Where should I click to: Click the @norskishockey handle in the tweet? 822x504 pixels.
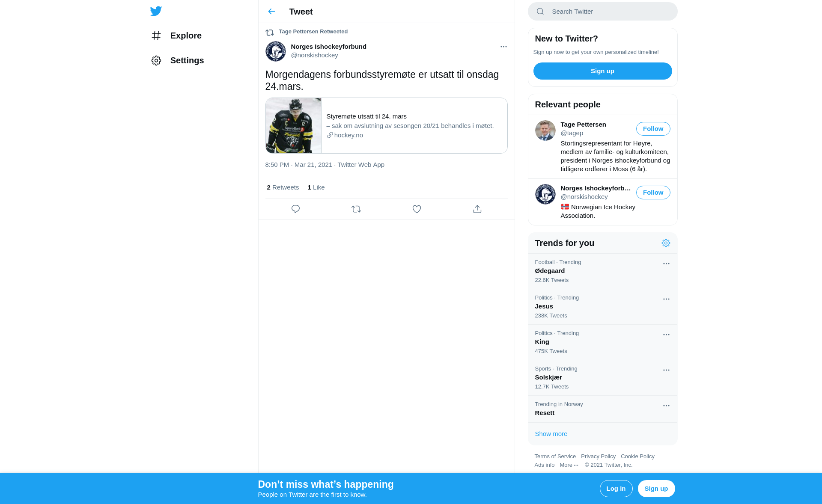click(314, 55)
